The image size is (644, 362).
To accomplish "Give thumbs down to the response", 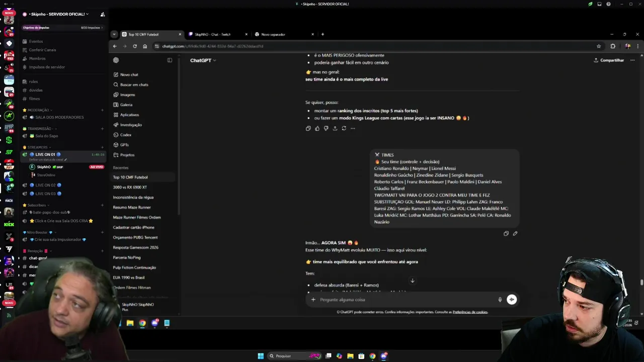I will tap(326, 128).
